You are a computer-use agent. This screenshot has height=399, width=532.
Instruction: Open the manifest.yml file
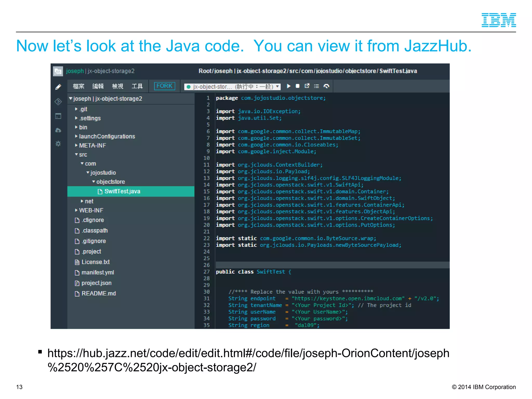tap(98, 272)
